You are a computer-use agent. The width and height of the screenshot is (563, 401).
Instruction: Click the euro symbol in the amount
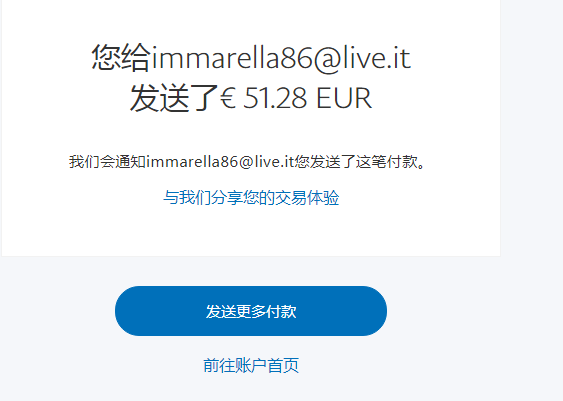coord(228,98)
